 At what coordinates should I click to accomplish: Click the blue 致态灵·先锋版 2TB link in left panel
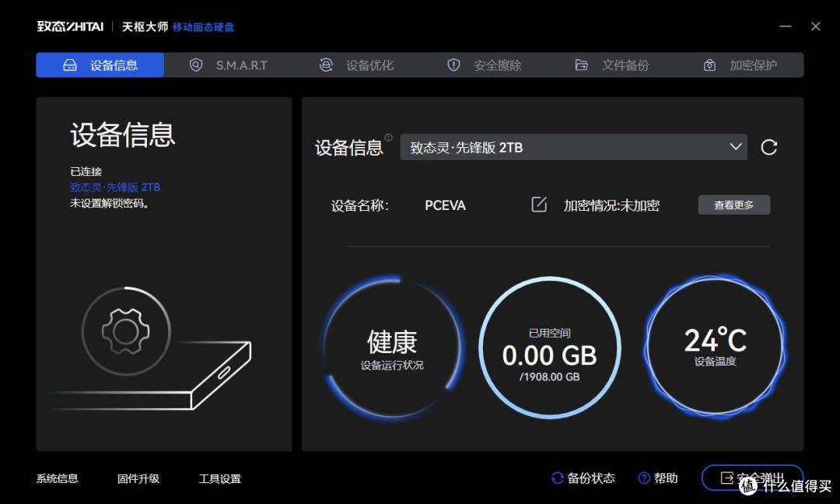click(115, 187)
